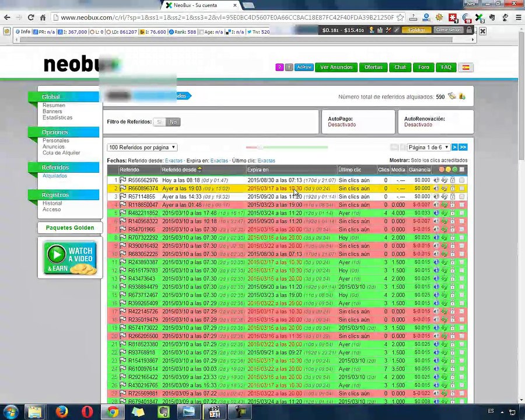525x420 pixels.
Task: Go to next page with single arrow
Action: [x=454, y=148]
